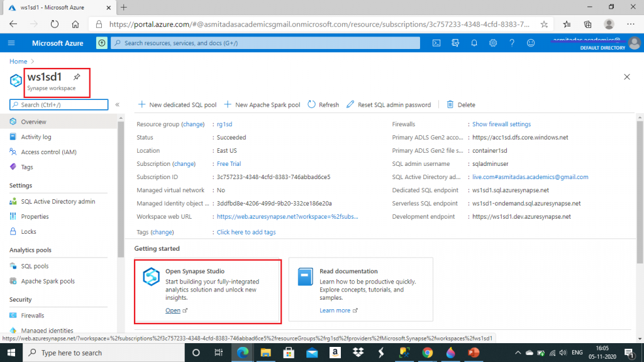Click Type here to search in taskbar
The image size is (644, 362).
pos(104,353)
